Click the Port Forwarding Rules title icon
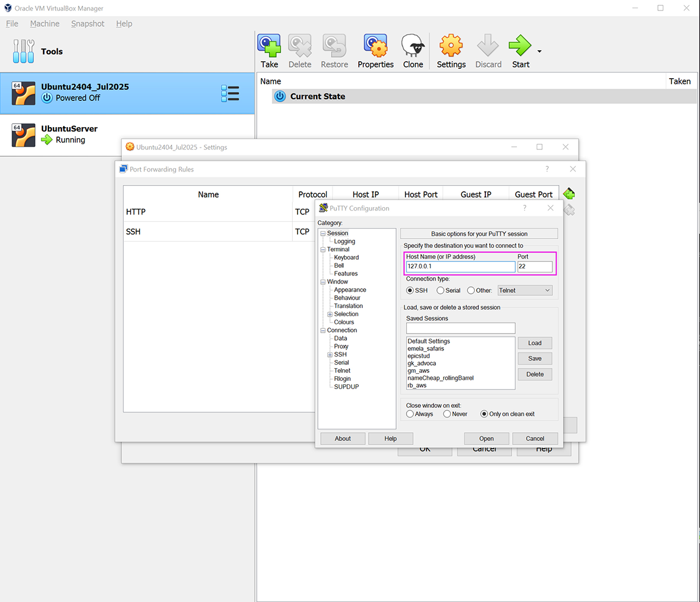 (x=123, y=169)
